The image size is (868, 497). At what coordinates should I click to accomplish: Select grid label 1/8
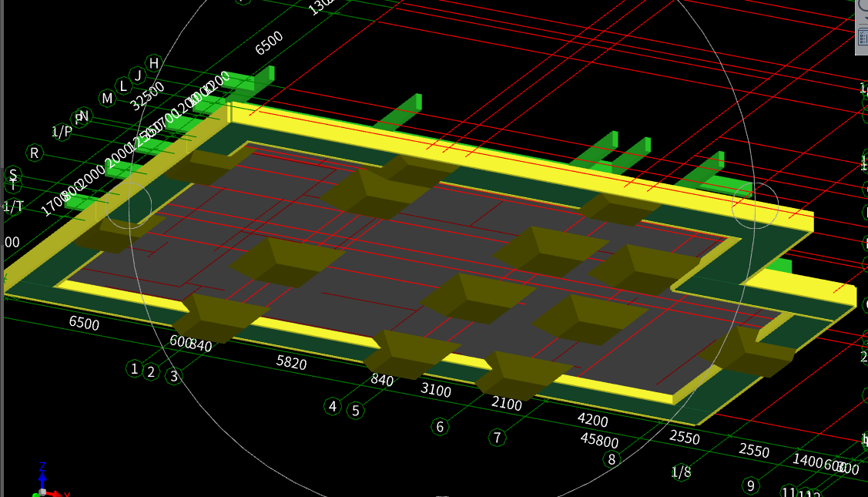click(x=681, y=472)
